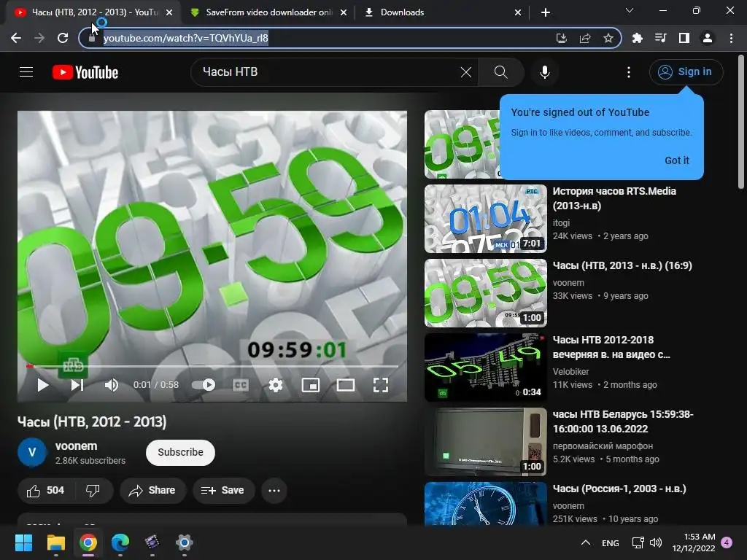Open media controls icon in toolbar

pos(661,38)
